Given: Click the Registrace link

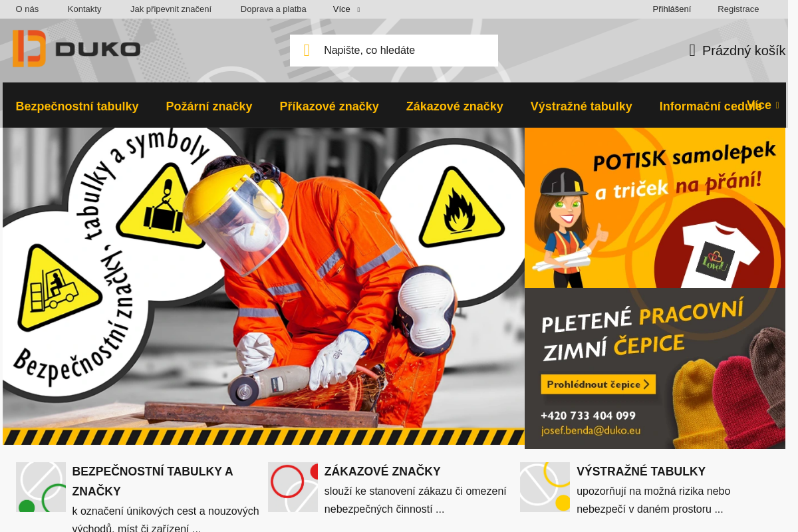Looking at the screenshot, I should (x=738, y=9).
